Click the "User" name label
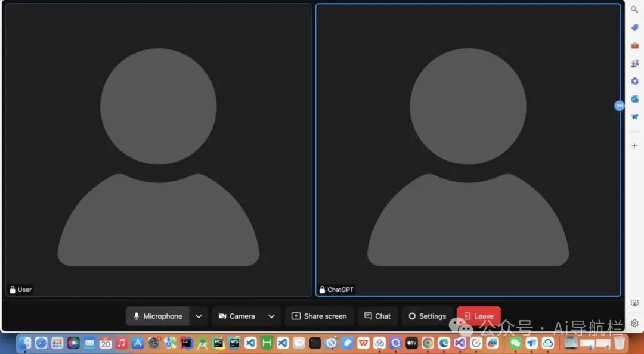 click(24, 290)
